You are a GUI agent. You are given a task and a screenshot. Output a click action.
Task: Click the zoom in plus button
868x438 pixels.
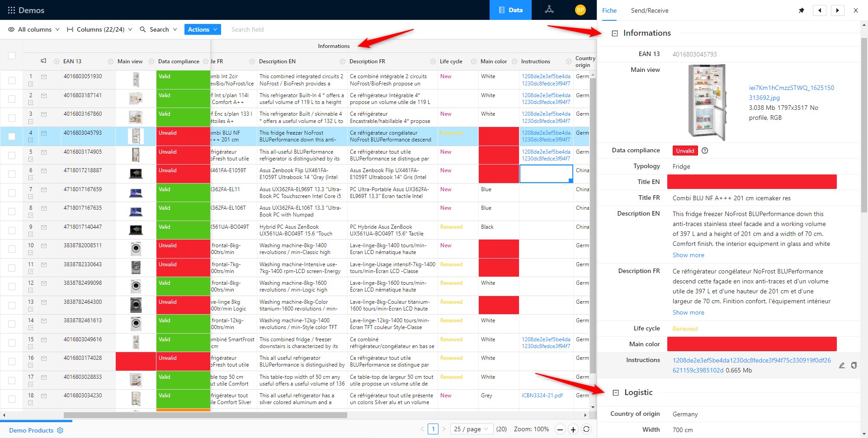pyautogui.click(x=573, y=429)
